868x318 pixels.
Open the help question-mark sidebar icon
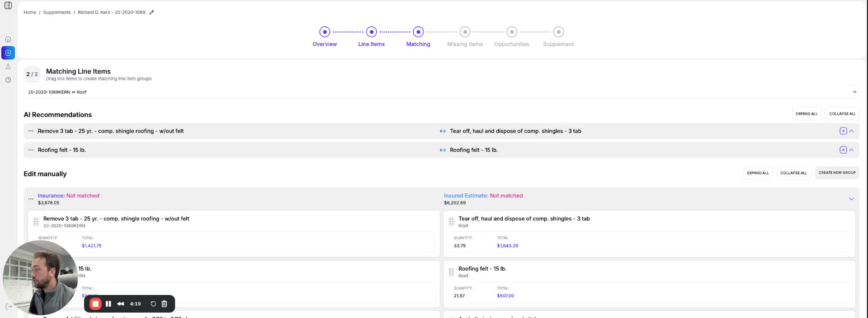click(x=8, y=80)
